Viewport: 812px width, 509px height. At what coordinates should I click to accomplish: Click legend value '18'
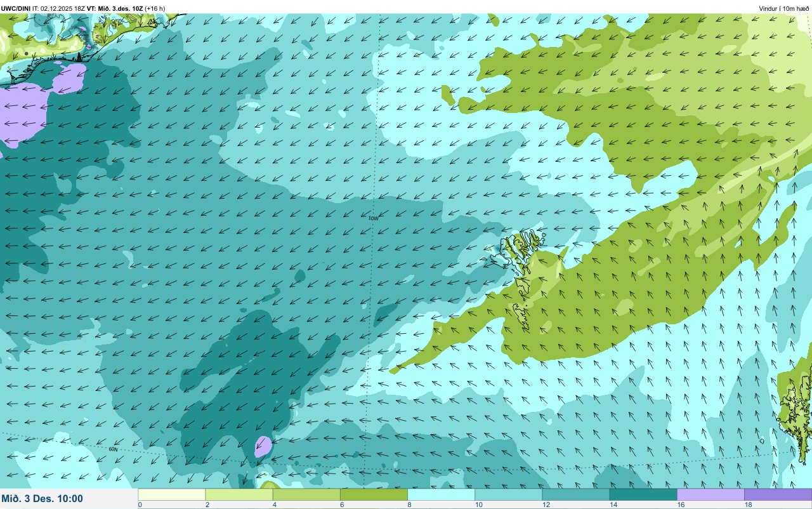(x=748, y=505)
